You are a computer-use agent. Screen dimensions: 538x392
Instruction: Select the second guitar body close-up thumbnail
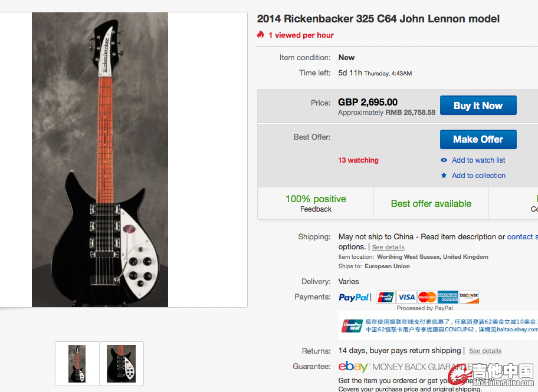click(x=122, y=364)
